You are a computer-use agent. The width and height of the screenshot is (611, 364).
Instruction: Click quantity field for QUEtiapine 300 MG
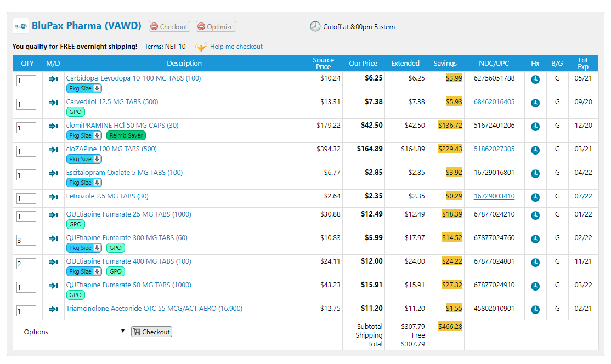[26, 240]
